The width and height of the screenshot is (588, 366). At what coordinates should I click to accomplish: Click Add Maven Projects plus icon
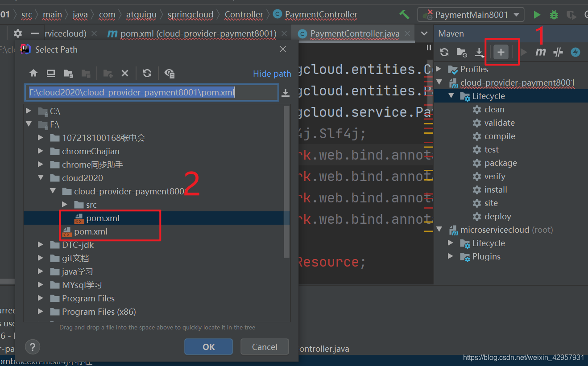[x=501, y=53]
